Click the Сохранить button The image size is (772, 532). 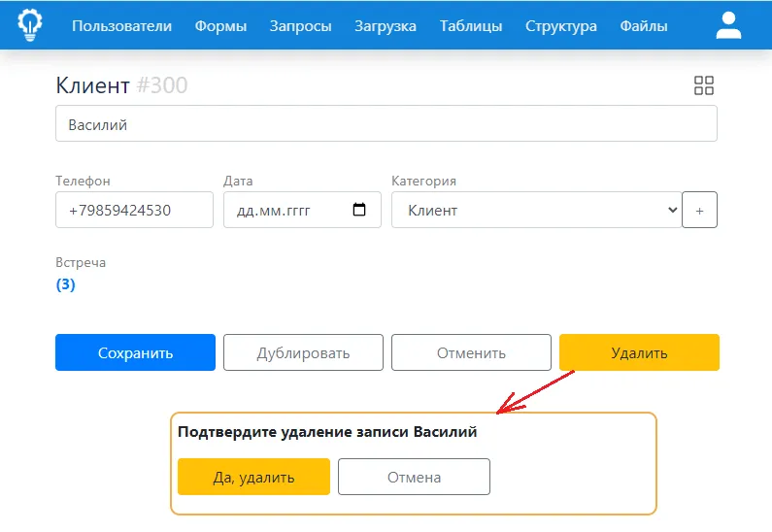(x=135, y=352)
